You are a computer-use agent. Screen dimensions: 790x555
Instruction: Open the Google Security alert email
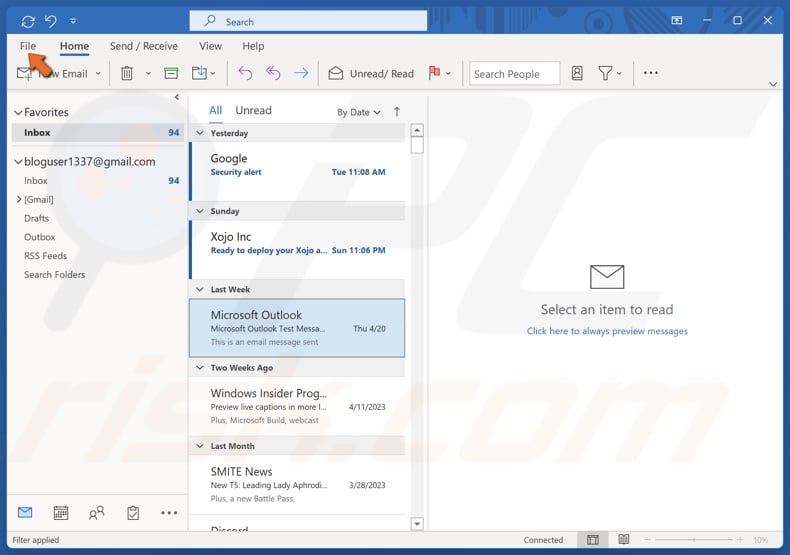click(297, 171)
